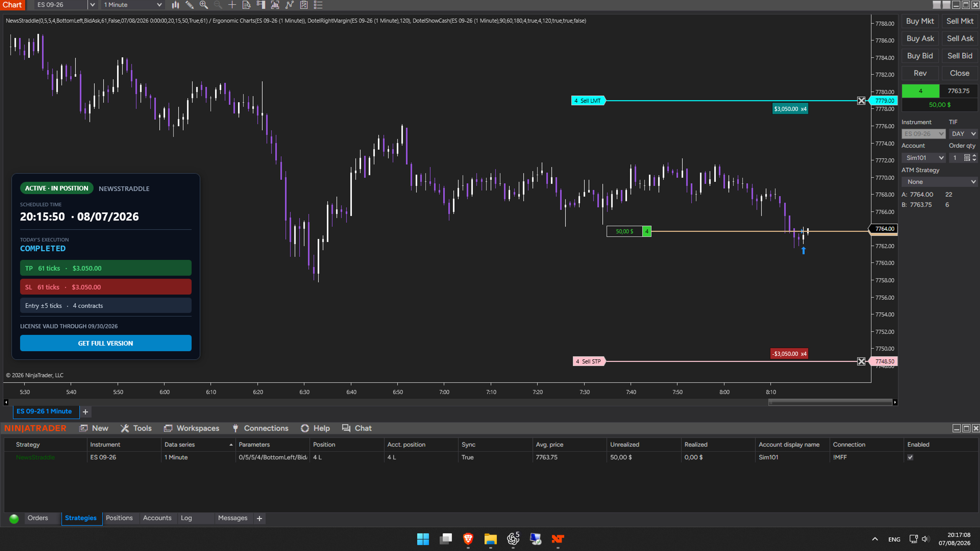
Task: Open the bar type (candlestick) chart style icon
Action: (x=175, y=5)
